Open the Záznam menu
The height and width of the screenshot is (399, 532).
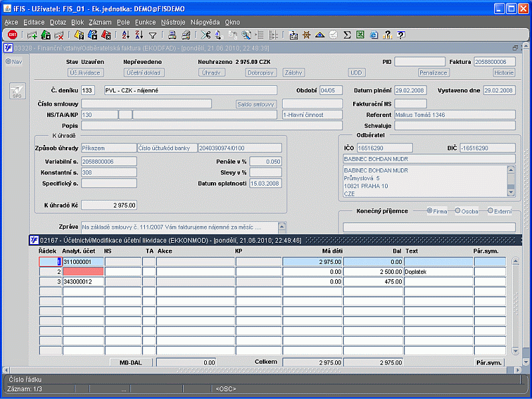coord(100,22)
